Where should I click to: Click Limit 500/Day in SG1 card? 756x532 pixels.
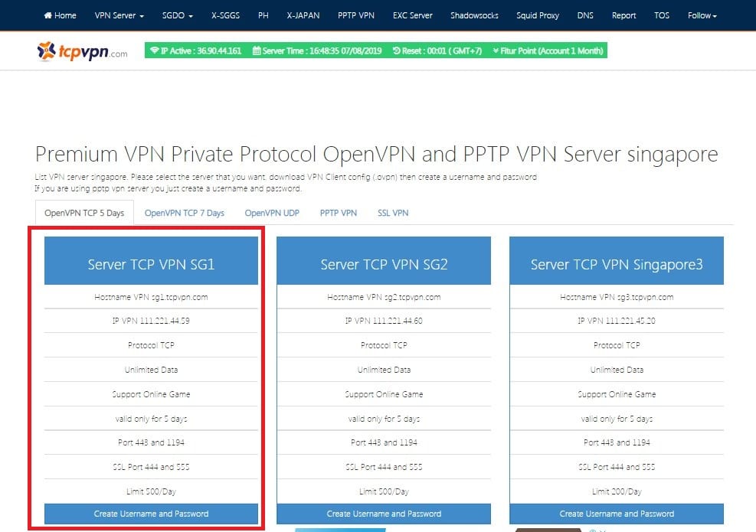(152, 491)
